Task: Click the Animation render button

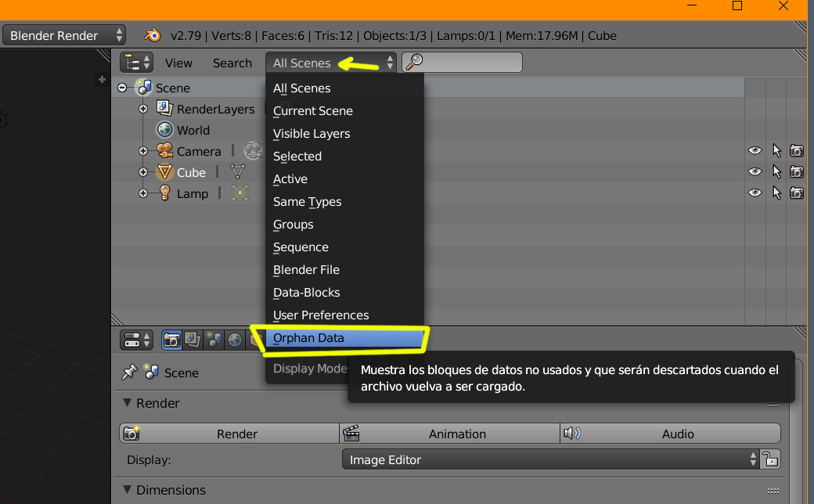Action: (x=449, y=434)
